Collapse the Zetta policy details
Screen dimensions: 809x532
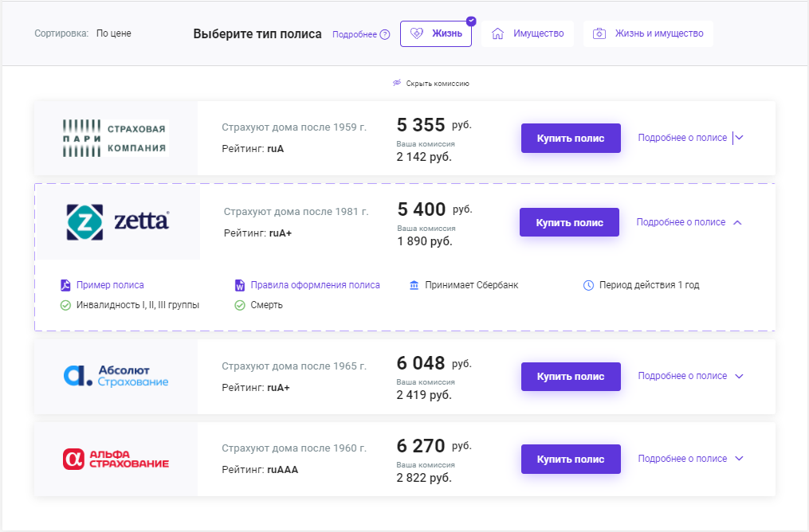pos(689,222)
